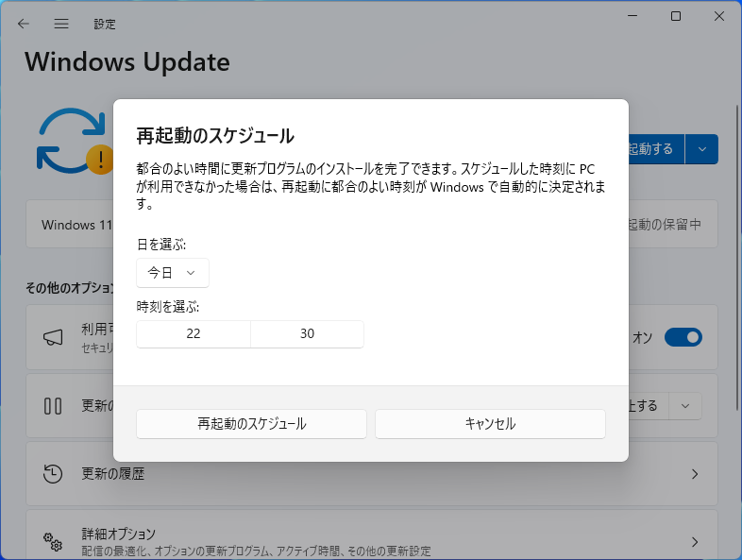The image size is (742, 560).
Task: Click the 日を選ぶ label
Action: click(161, 245)
